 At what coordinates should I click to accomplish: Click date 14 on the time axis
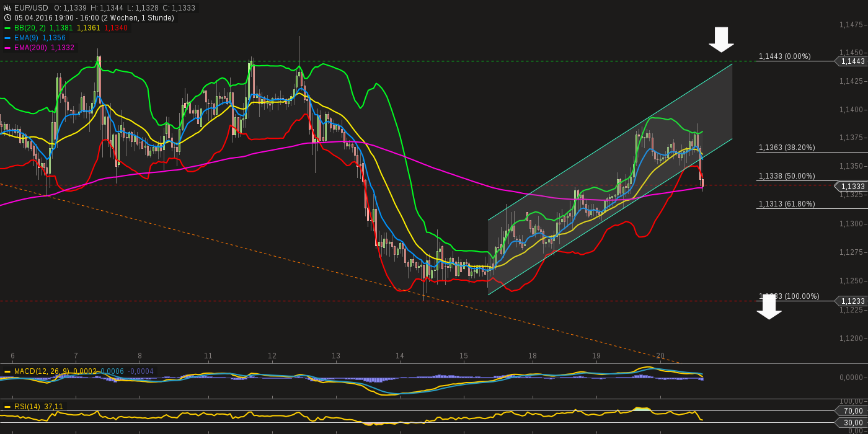400,356
